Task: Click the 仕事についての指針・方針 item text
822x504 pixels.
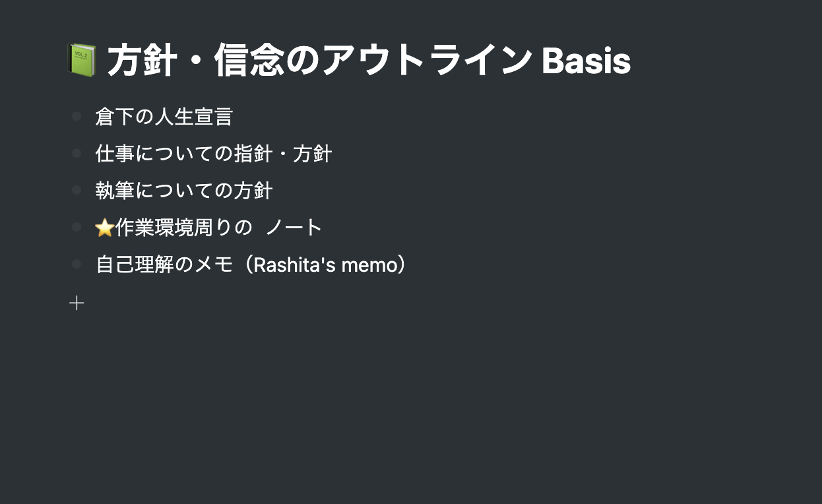Action: (x=213, y=154)
